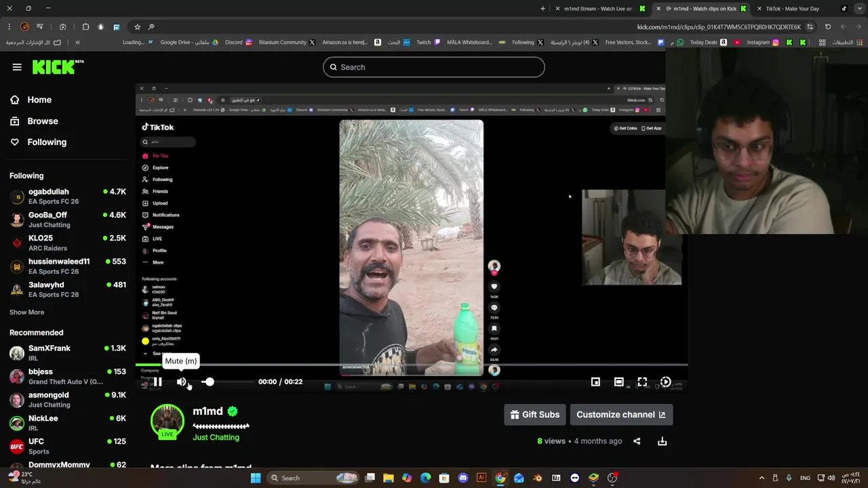Open Browse in sidebar
868x488 pixels.
43,121
